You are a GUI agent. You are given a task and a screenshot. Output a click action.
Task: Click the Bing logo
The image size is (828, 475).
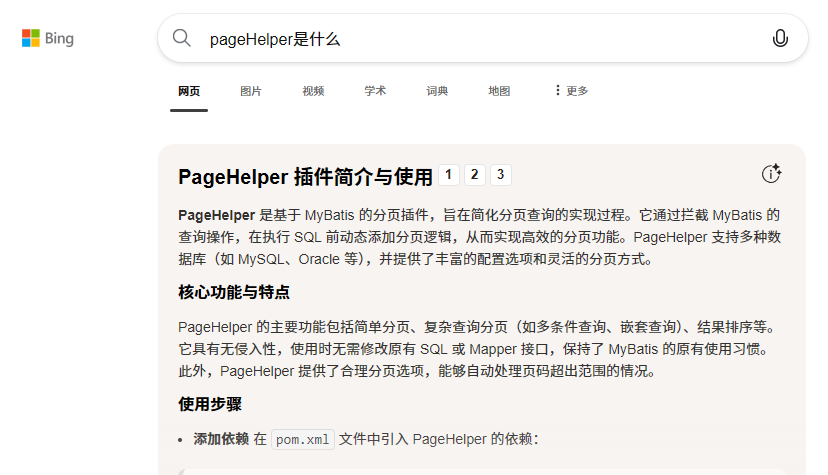click(x=48, y=38)
